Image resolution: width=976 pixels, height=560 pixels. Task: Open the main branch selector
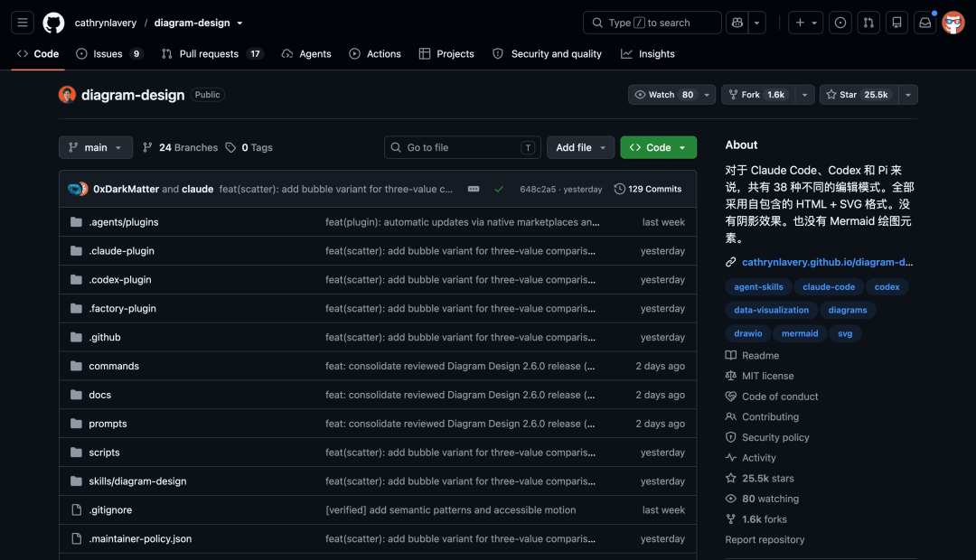[96, 147]
